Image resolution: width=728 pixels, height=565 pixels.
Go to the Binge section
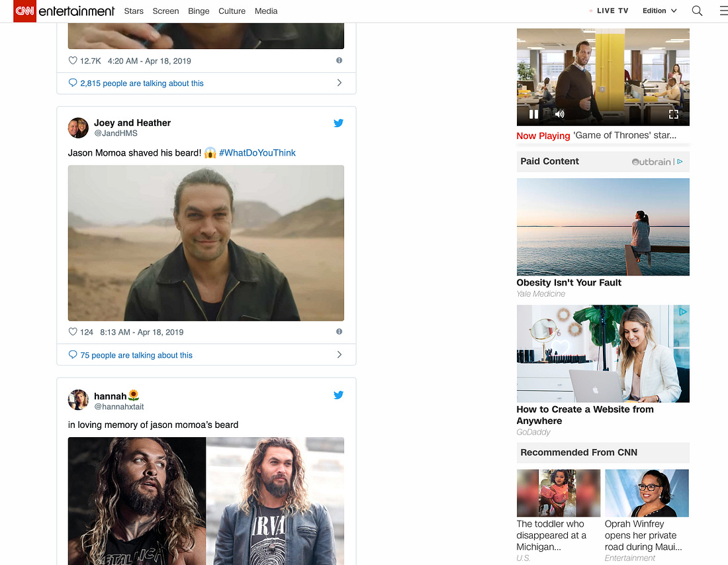pos(199,11)
